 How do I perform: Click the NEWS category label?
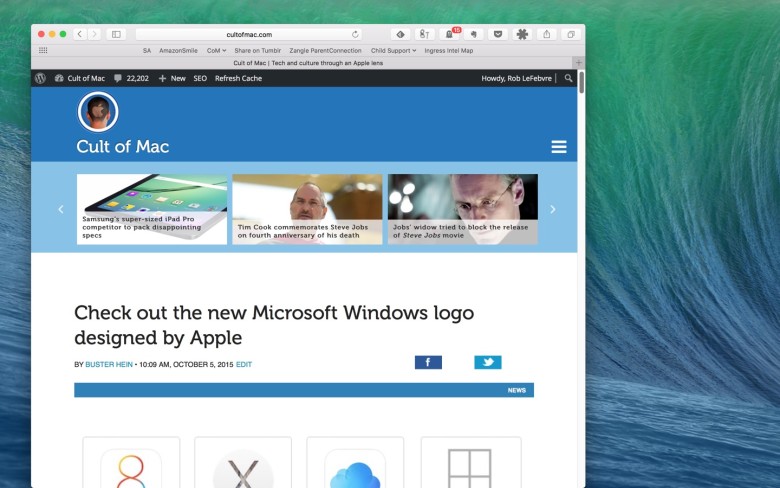[516, 390]
